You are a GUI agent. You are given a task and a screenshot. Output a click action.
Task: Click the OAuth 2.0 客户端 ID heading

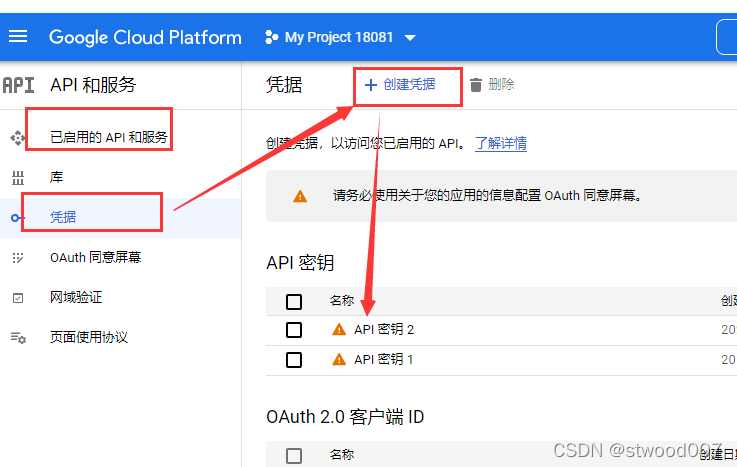(x=345, y=417)
